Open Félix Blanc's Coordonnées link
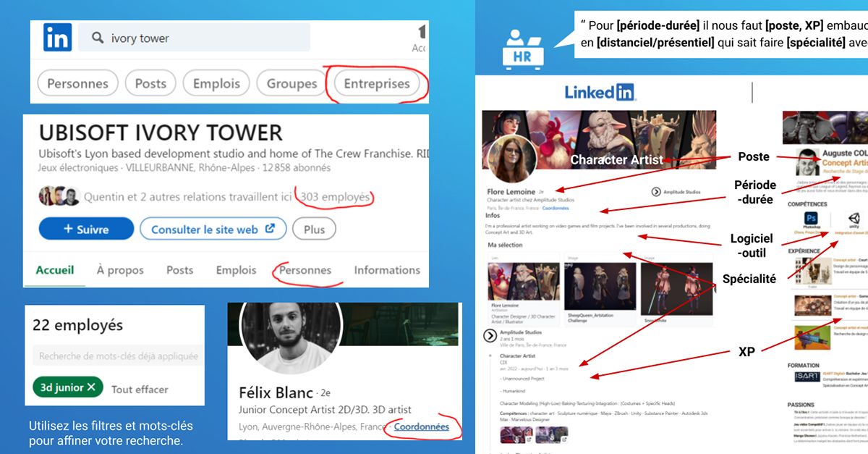 coord(421,426)
